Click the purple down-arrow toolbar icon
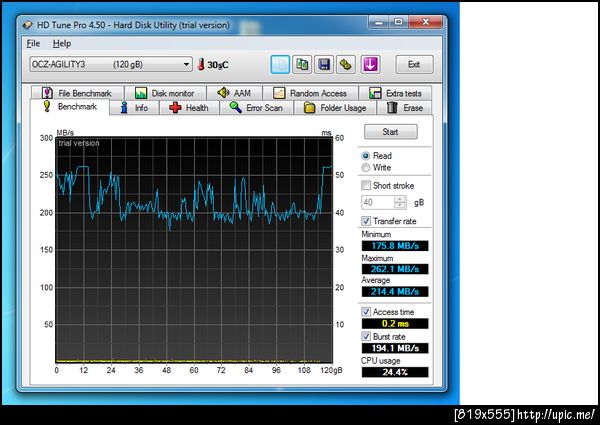The image size is (600, 425). [370, 65]
